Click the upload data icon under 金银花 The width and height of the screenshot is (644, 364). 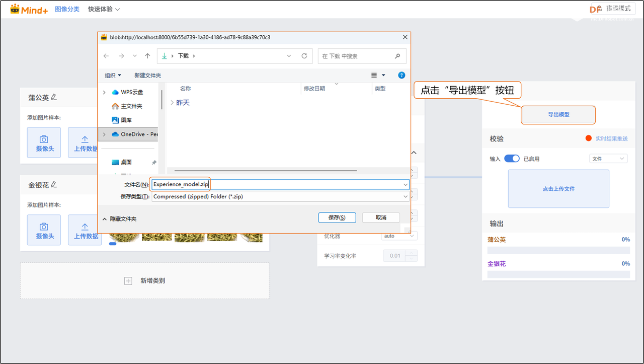click(85, 230)
